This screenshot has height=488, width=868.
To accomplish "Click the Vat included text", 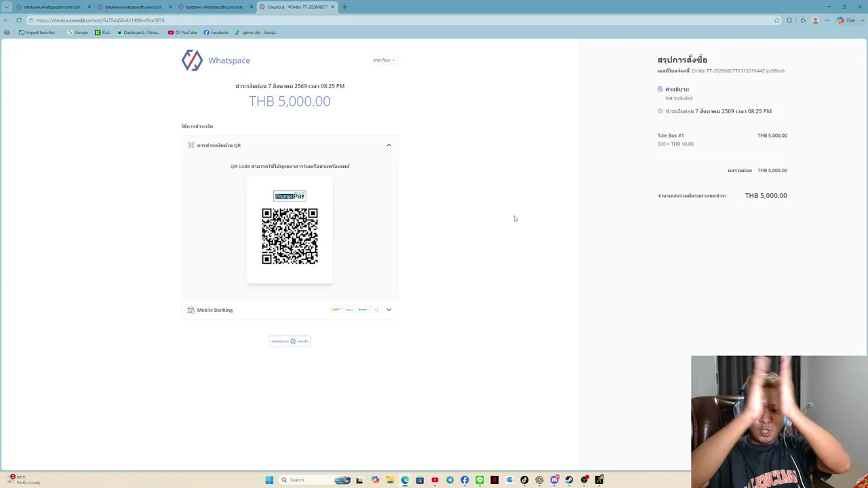I will tap(679, 98).
